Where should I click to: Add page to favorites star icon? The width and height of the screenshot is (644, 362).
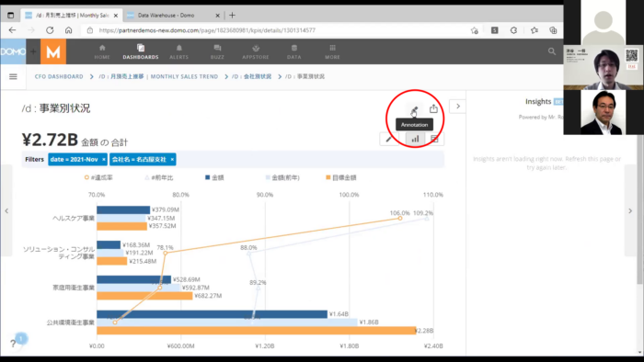point(475,30)
